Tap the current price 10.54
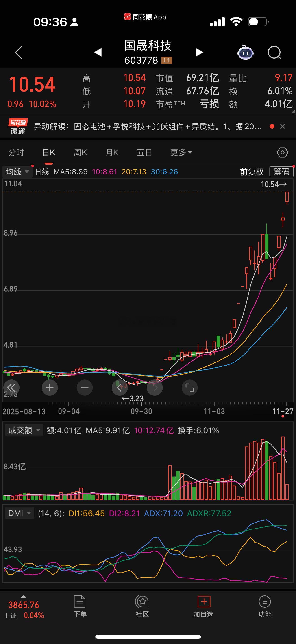Viewport: 296px width, 644px height. (32, 84)
